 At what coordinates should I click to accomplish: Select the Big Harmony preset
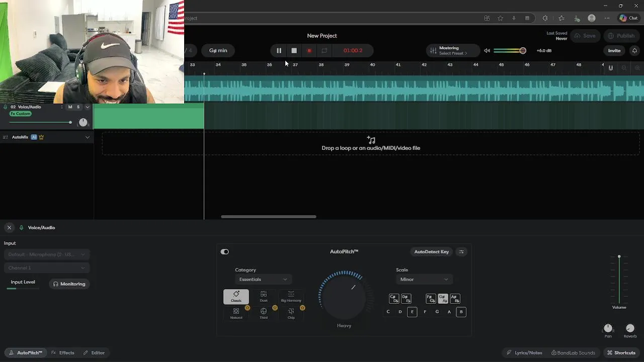[291, 297]
